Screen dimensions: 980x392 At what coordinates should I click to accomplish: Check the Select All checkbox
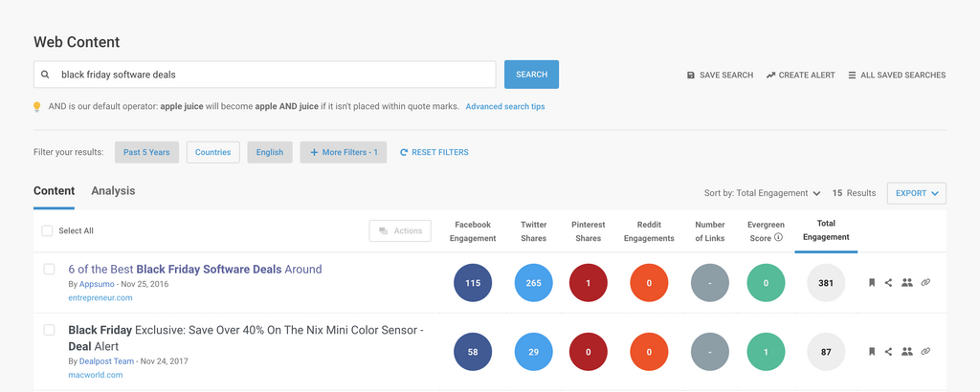coord(48,230)
